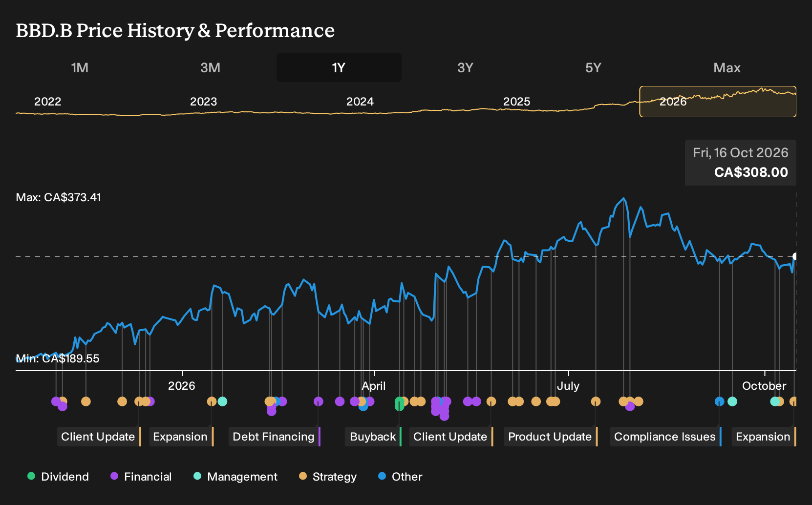This screenshot has height=505, width=812.
Task: Select Max time range
Action: click(x=727, y=67)
